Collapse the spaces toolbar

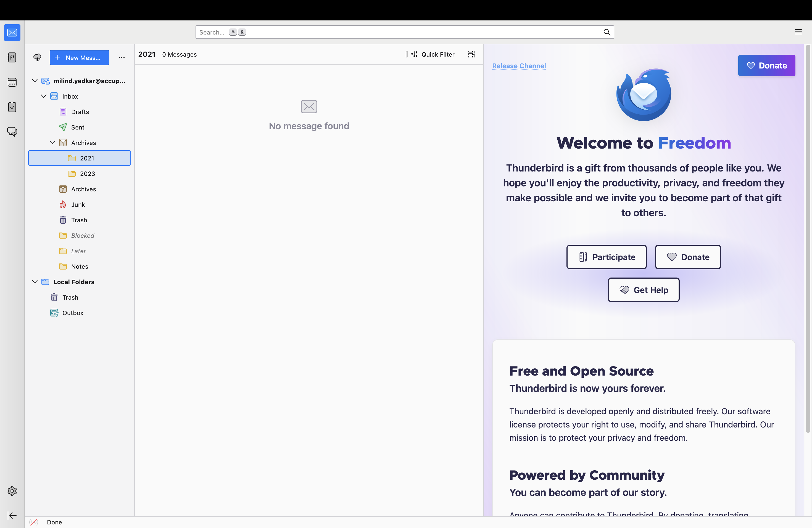click(12, 515)
